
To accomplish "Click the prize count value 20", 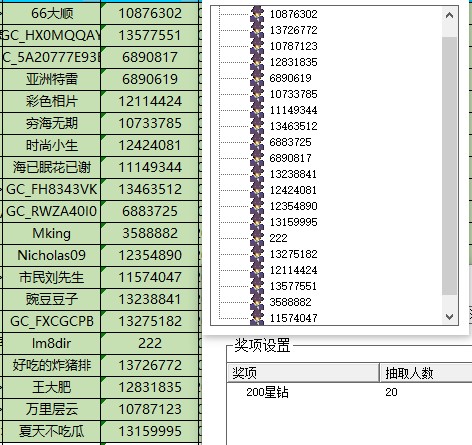I will (x=391, y=392).
